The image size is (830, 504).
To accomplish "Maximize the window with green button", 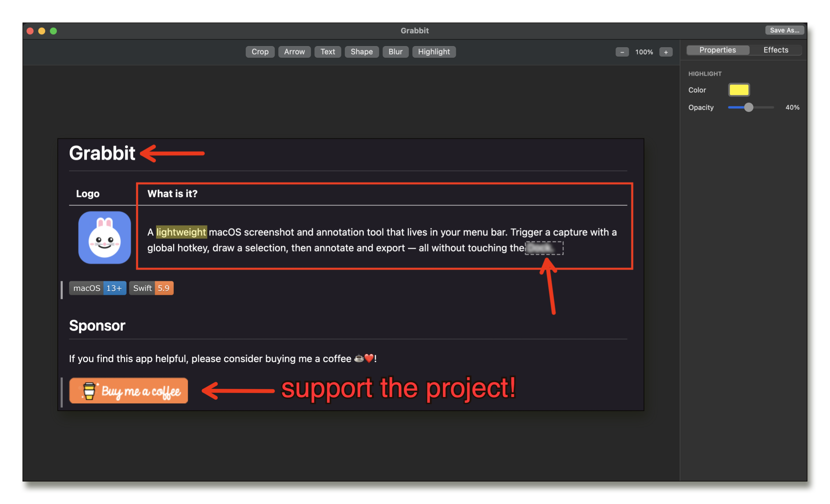I will coord(53,31).
